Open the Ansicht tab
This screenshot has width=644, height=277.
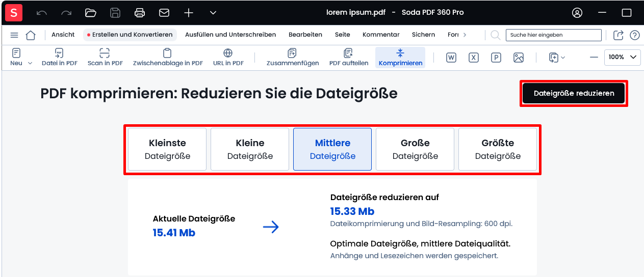[x=63, y=35]
